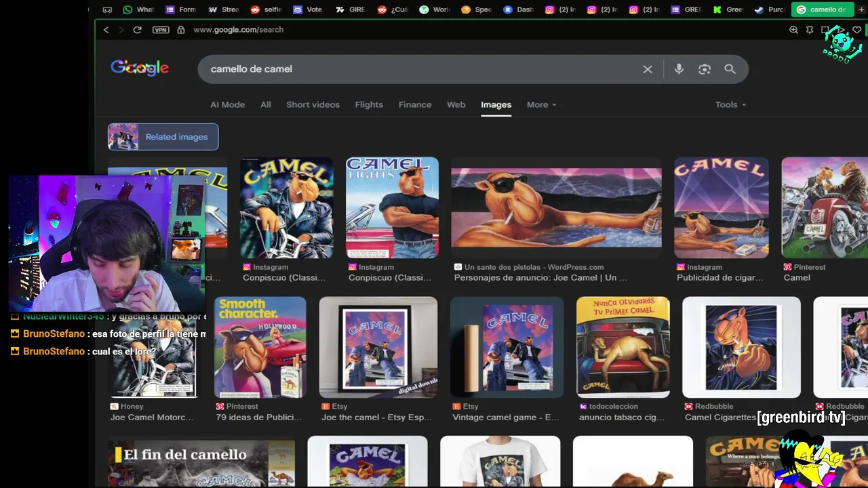The height and width of the screenshot is (488, 868).
Task: Expand the More dropdown
Action: point(541,104)
